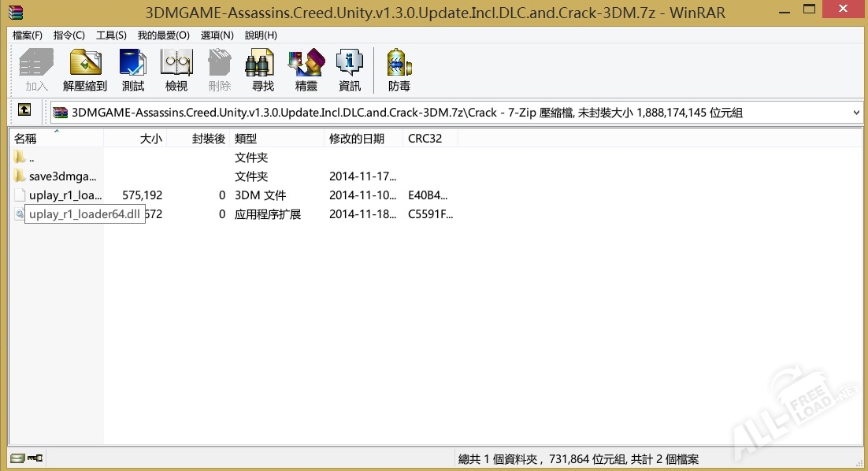Select the save3dmga... folder in list
Screen dimensions: 868x471
62,176
